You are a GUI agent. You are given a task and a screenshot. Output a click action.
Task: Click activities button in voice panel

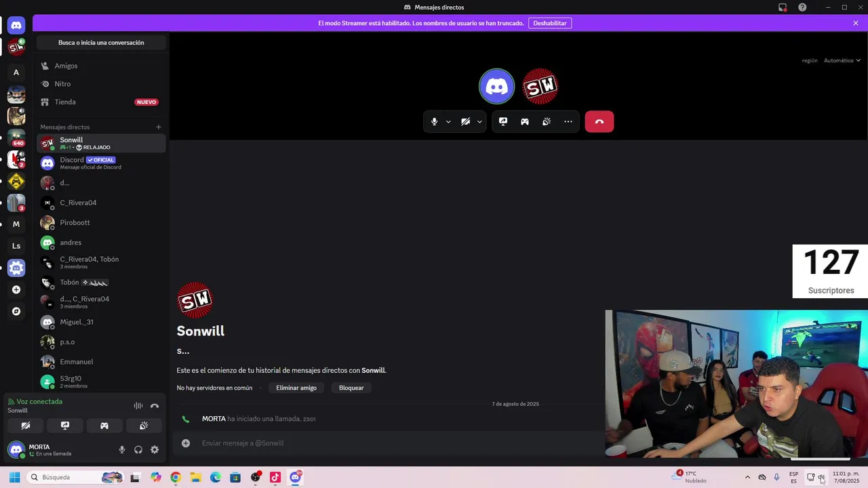(x=104, y=426)
